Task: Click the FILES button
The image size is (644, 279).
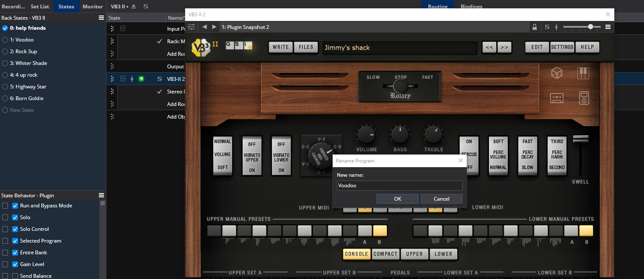Action: [x=306, y=47]
